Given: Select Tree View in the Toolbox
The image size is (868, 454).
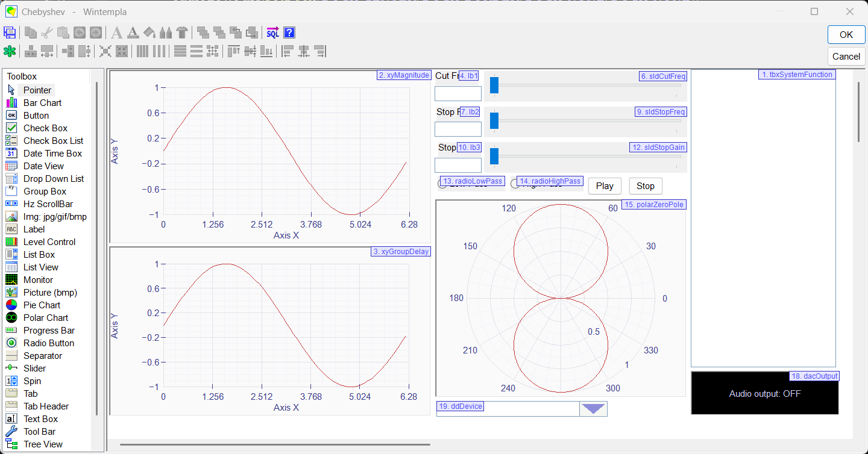Looking at the screenshot, I should pos(43,444).
